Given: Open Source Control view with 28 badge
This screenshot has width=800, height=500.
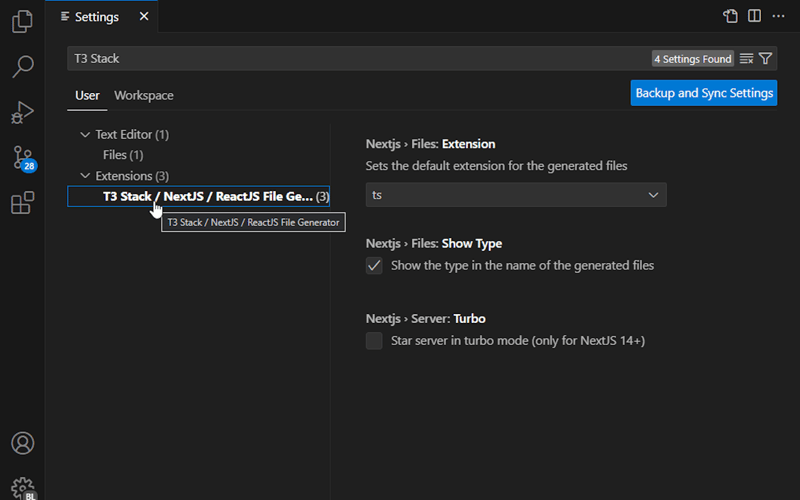Looking at the screenshot, I should pos(23,158).
